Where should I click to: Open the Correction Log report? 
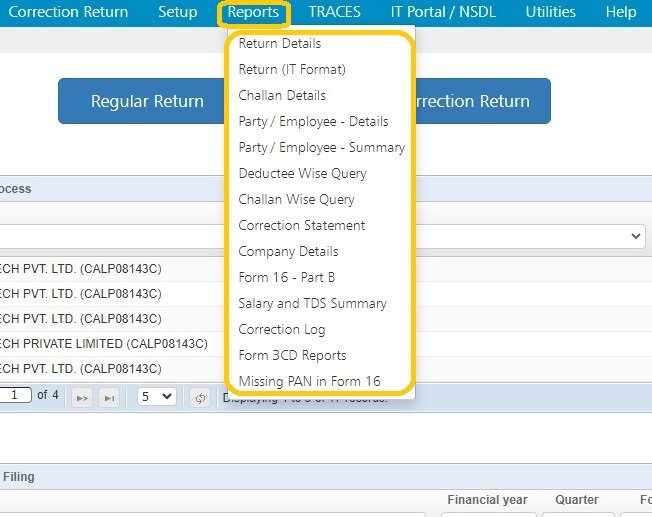coord(282,329)
